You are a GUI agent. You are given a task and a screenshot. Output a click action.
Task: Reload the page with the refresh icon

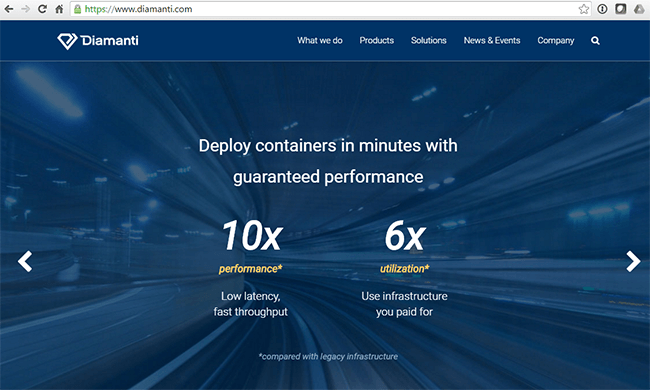(42, 9)
